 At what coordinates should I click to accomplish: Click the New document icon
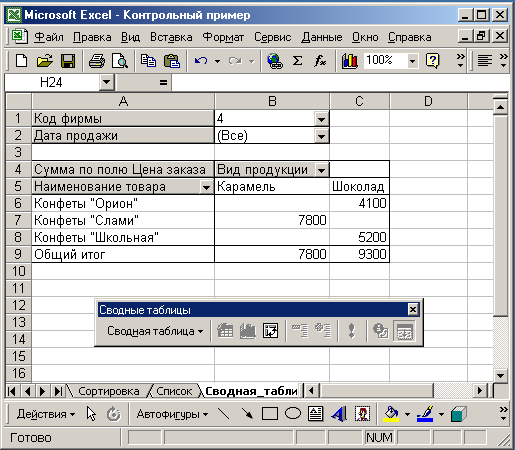[x=22, y=61]
